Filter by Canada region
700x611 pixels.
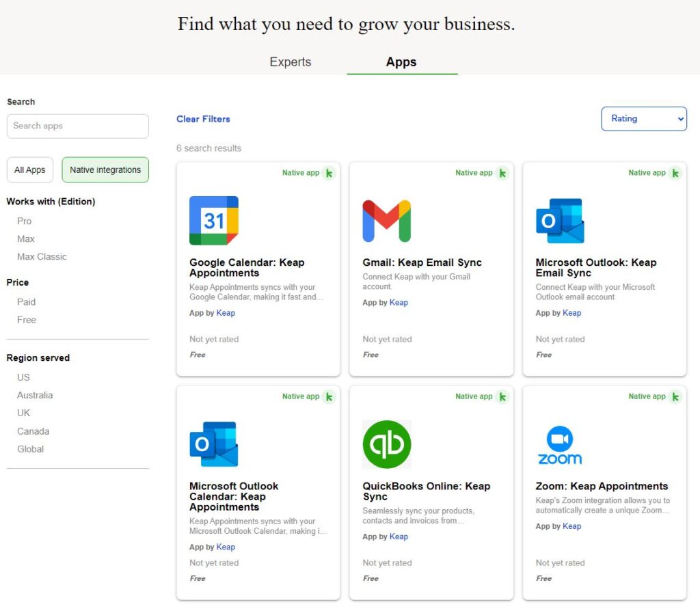click(x=33, y=431)
